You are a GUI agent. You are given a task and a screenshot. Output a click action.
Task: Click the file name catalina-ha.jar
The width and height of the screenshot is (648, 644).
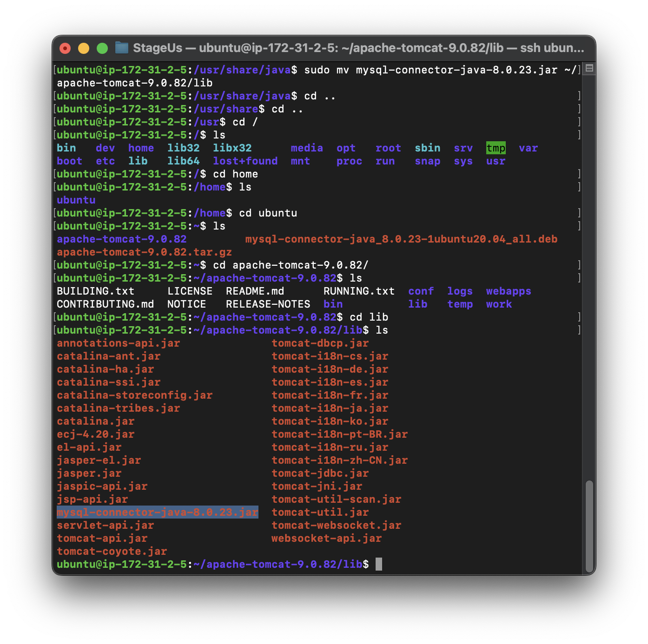pos(106,369)
